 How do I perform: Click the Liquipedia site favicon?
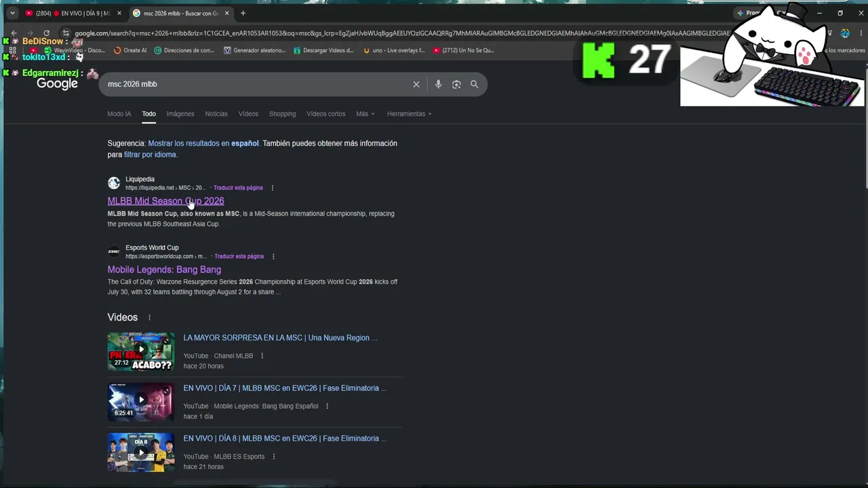pos(114,183)
